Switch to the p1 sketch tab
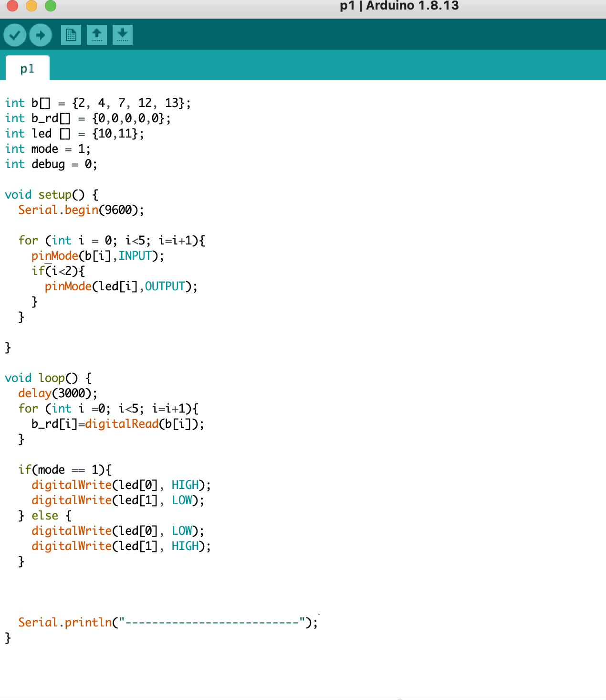The width and height of the screenshot is (606, 700). (27, 68)
